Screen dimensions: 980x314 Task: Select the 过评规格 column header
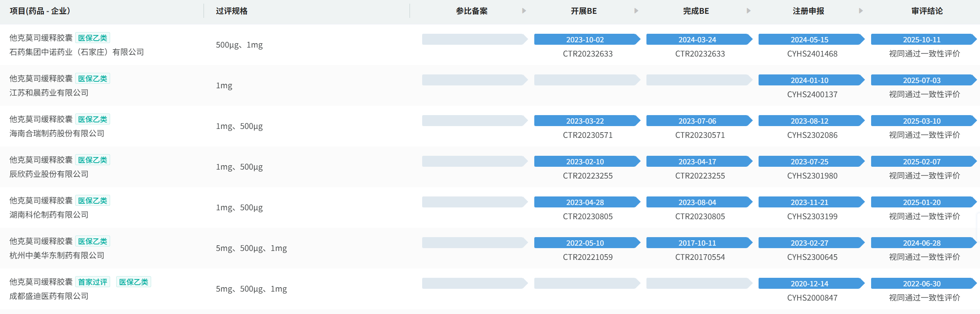tap(232, 11)
